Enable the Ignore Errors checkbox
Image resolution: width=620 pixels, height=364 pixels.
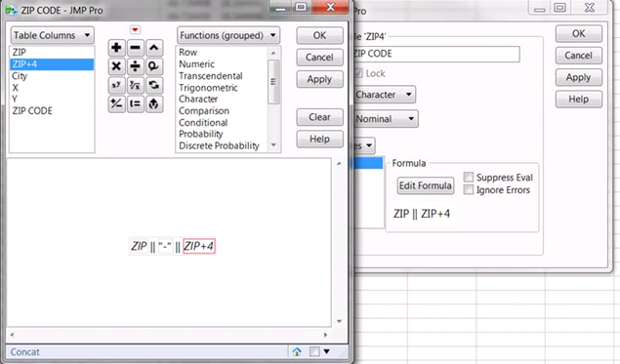[469, 189]
